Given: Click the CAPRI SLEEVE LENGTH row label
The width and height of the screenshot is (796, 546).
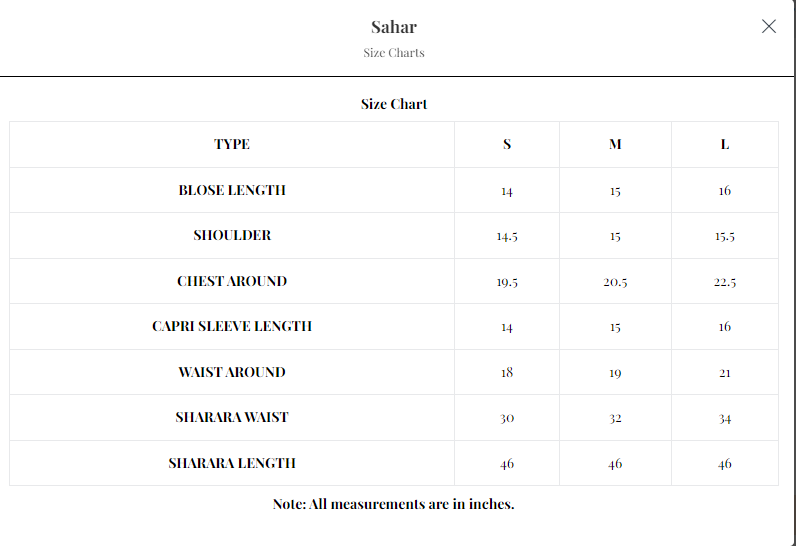Looking at the screenshot, I should [232, 326].
